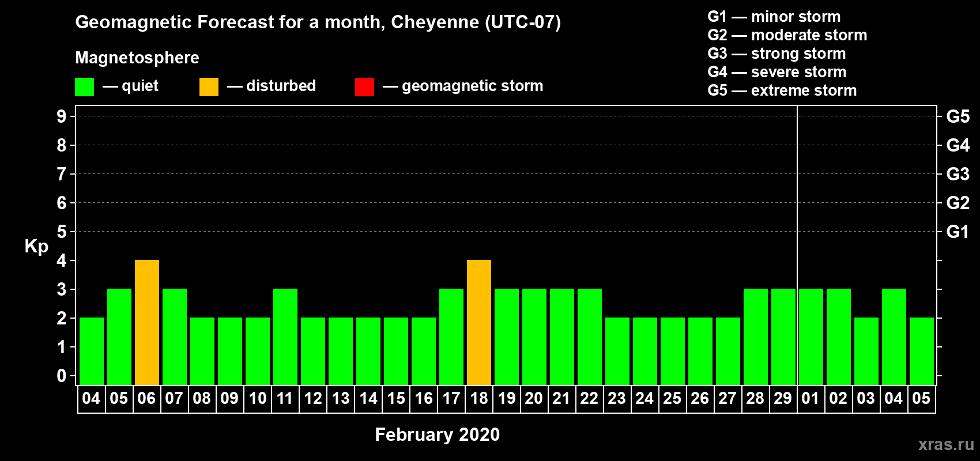
Task: Click date label '20' on the x-axis
Action: pyautogui.click(x=534, y=399)
